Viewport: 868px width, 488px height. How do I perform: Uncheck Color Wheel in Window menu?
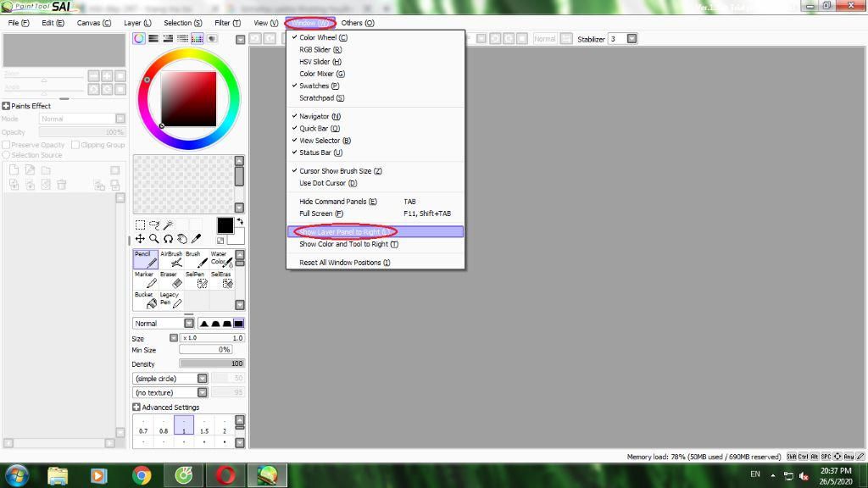click(x=376, y=37)
